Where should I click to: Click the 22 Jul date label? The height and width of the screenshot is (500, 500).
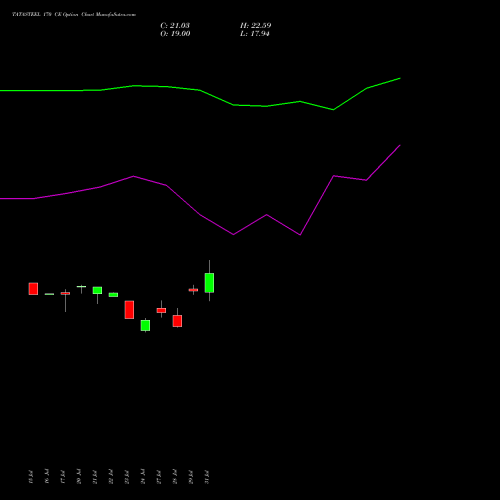(x=111, y=477)
